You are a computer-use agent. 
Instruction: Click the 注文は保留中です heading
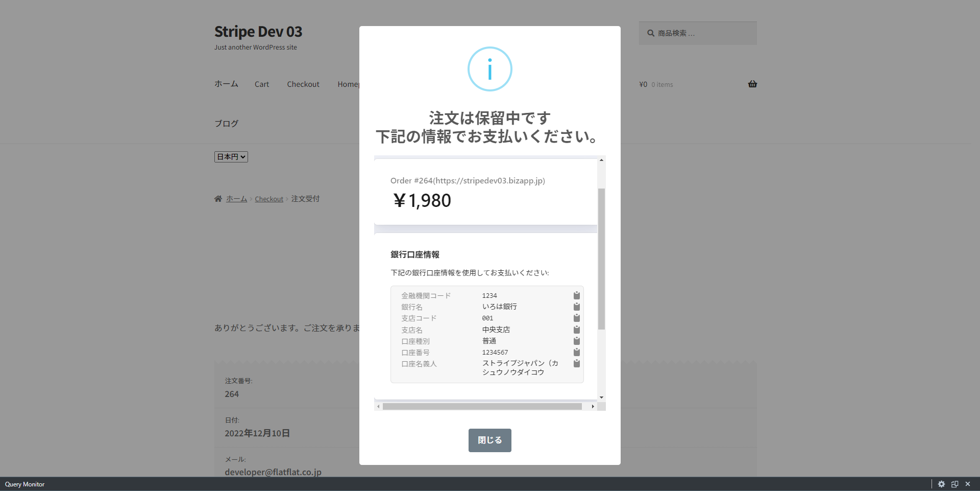[490, 118]
